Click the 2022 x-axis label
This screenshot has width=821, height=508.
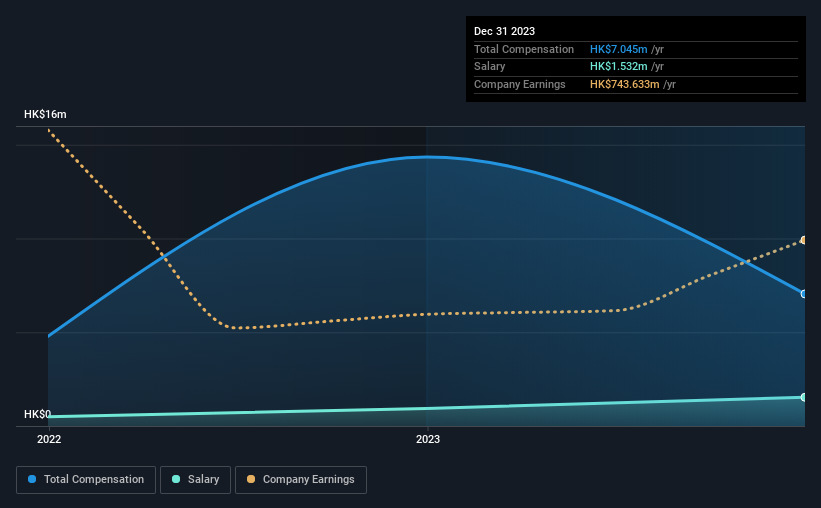(x=49, y=439)
